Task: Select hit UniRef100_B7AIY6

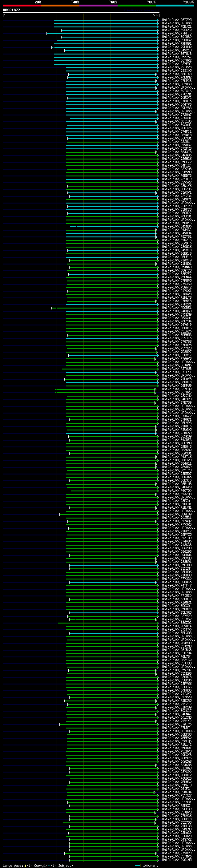Action: click(176, 725)
